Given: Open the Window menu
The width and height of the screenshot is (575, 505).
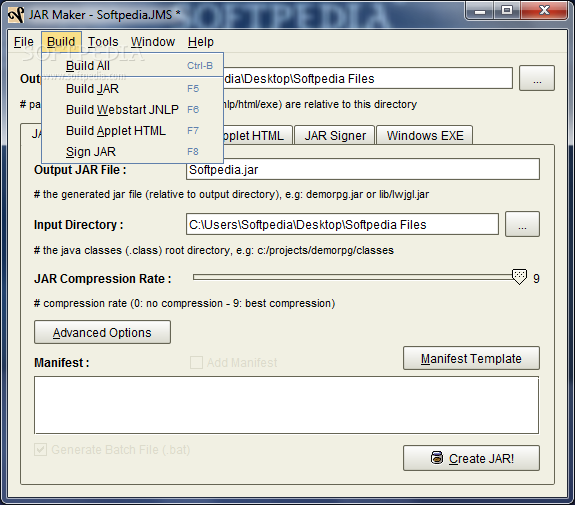Looking at the screenshot, I should [x=153, y=42].
